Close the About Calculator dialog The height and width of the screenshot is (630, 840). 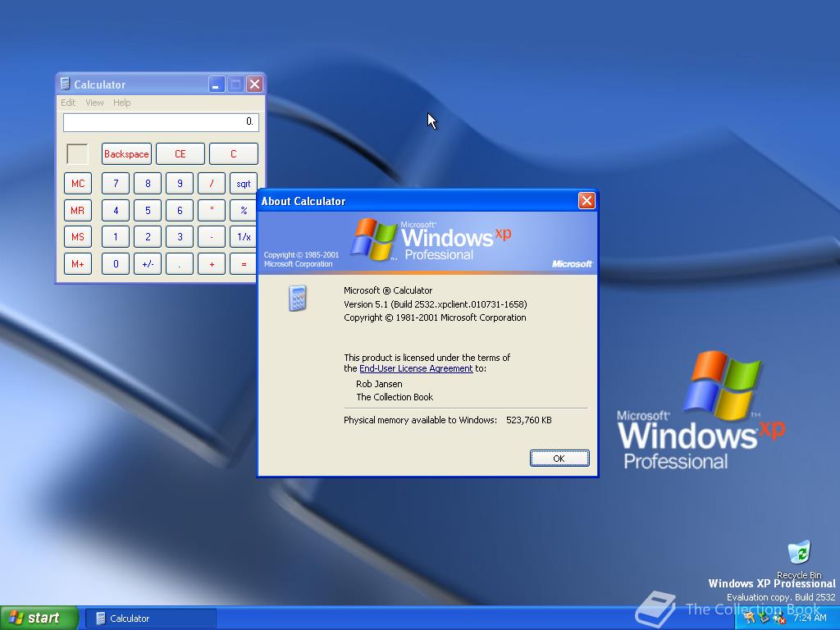(587, 200)
